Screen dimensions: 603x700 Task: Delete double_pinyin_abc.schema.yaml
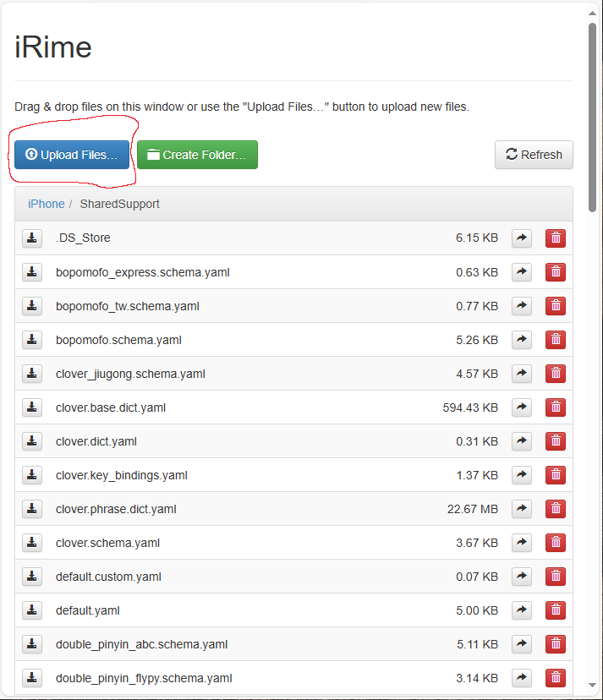point(556,644)
